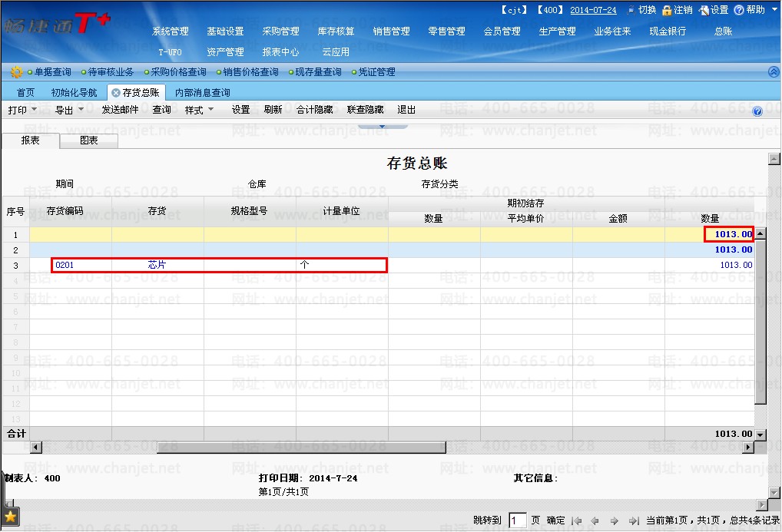
Task: Click the 注销 logout lock icon
Action: coord(667,10)
